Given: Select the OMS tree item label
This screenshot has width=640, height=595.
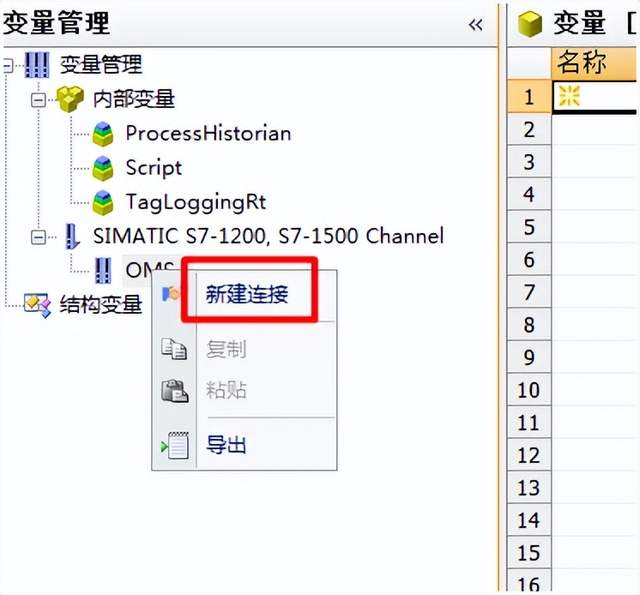Looking at the screenshot, I should coord(149,270).
